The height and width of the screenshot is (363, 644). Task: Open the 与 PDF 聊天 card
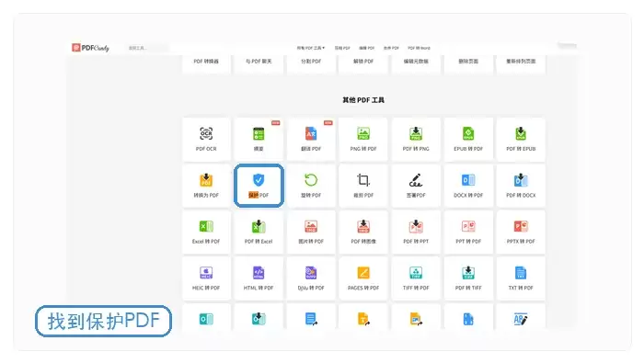pyautogui.click(x=259, y=63)
